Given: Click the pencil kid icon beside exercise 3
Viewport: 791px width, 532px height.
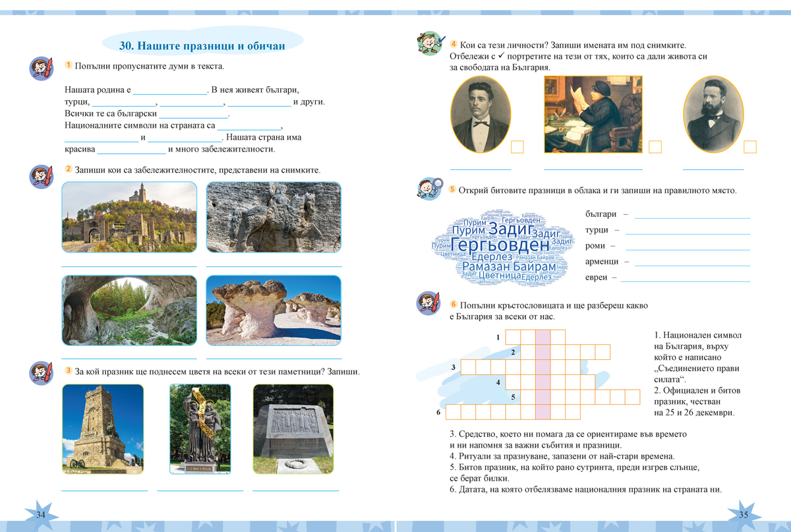Looking at the screenshot, I should click(x=41, y=373).
